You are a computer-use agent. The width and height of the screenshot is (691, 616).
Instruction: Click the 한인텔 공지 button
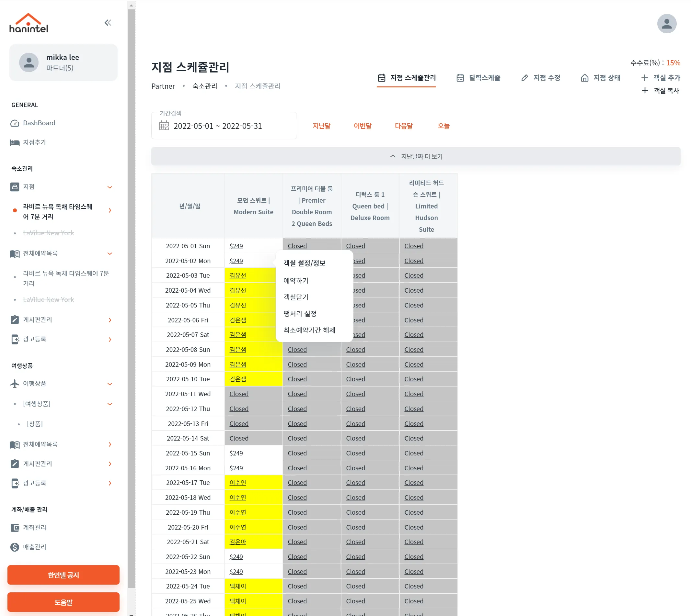point(63,575)
